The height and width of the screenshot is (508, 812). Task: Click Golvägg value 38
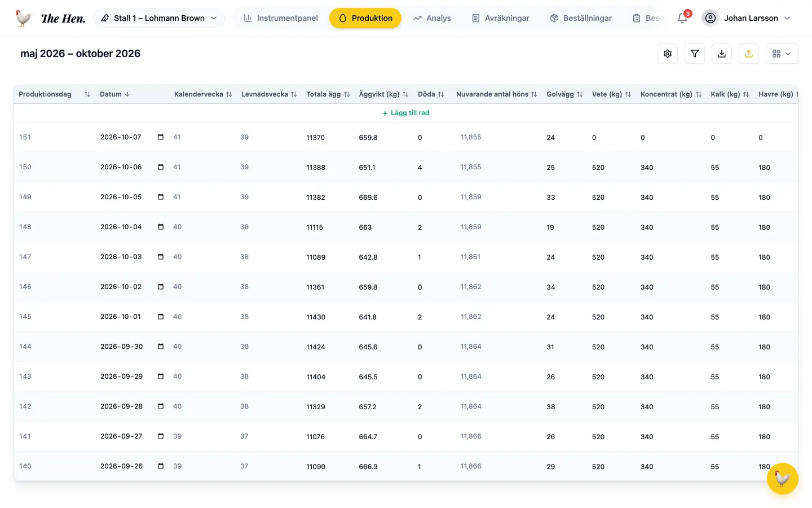[551, 407]
